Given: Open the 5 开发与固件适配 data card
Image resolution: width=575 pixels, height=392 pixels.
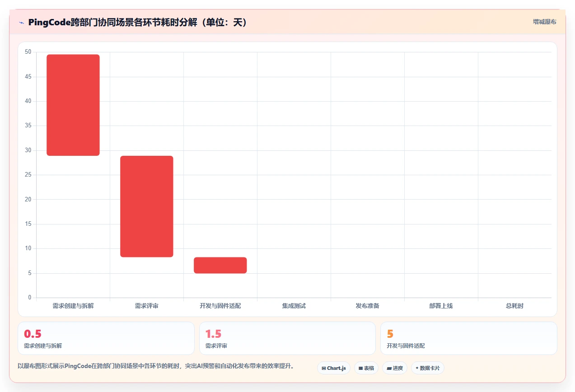Looking at the screenshot, I should click(469, 338).
